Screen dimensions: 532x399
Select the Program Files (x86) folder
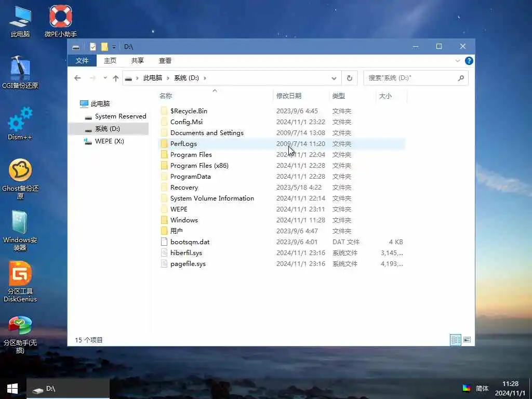tap(199, 166)
